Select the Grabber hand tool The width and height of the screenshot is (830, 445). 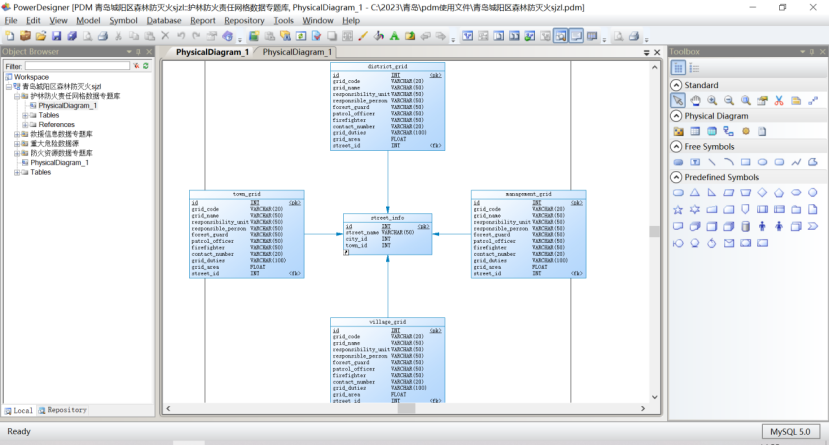(695, 100)
